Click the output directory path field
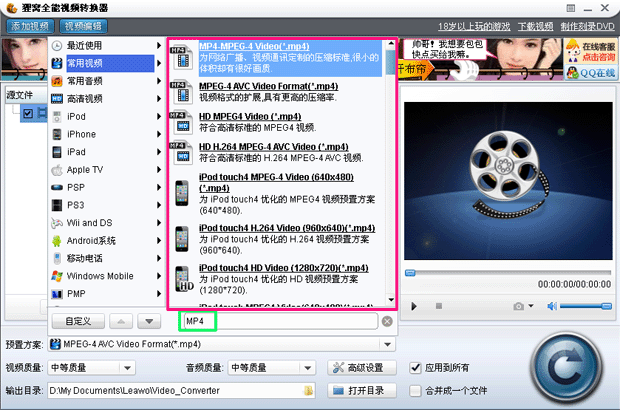620x410 pixels. pos(181,391)
